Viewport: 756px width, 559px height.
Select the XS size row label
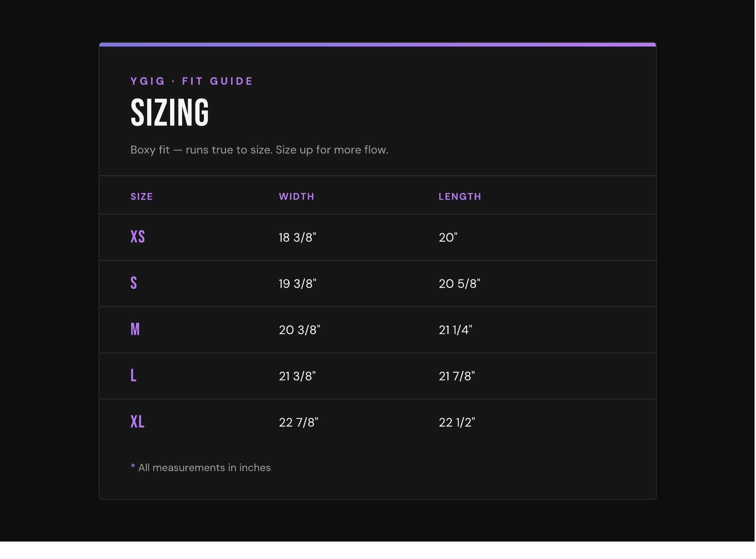(x=138, y=237)
